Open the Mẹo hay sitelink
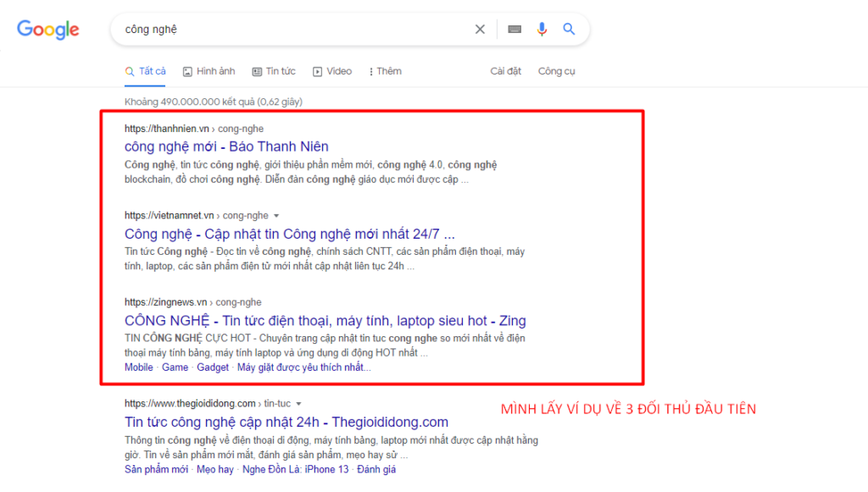Image resolution: width=868 pixels, height=492 pixels. point(214,470)
